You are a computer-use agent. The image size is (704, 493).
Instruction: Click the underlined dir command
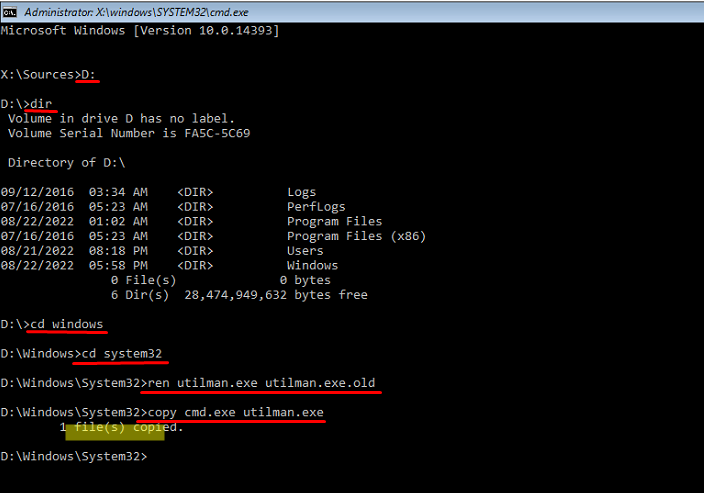(43, 103)
